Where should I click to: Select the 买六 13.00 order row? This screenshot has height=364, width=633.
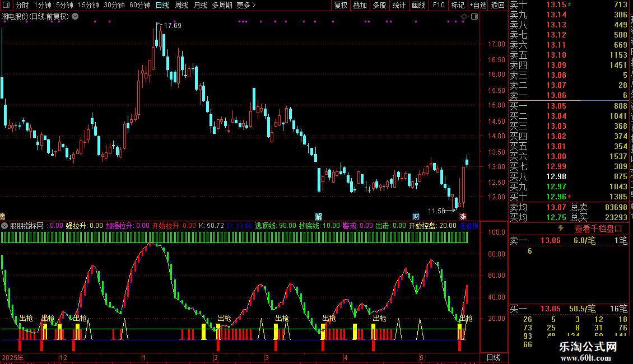tap(569, 156)
